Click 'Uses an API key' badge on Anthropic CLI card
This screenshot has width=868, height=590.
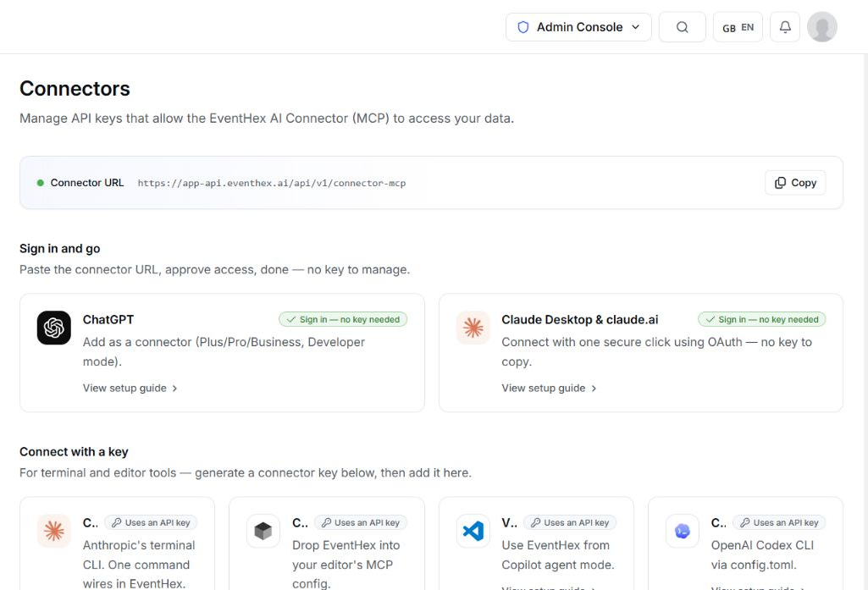[x=151, y=522]
